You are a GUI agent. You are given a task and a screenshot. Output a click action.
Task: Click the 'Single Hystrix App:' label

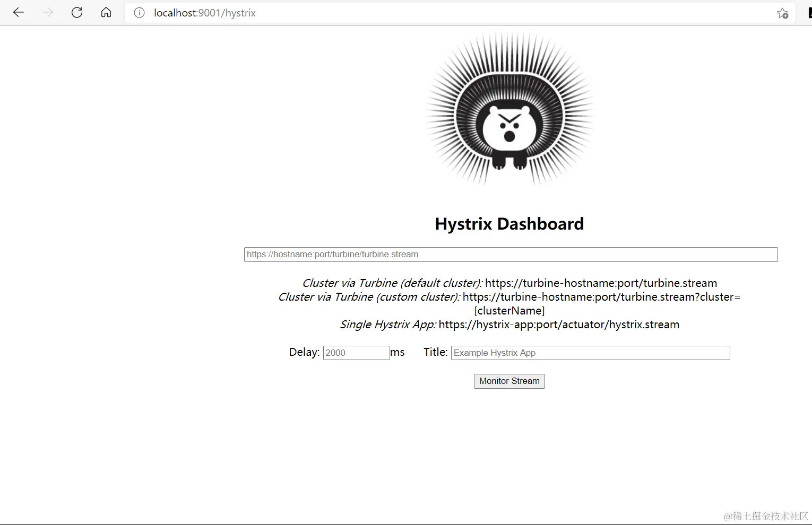coord(388,325)
